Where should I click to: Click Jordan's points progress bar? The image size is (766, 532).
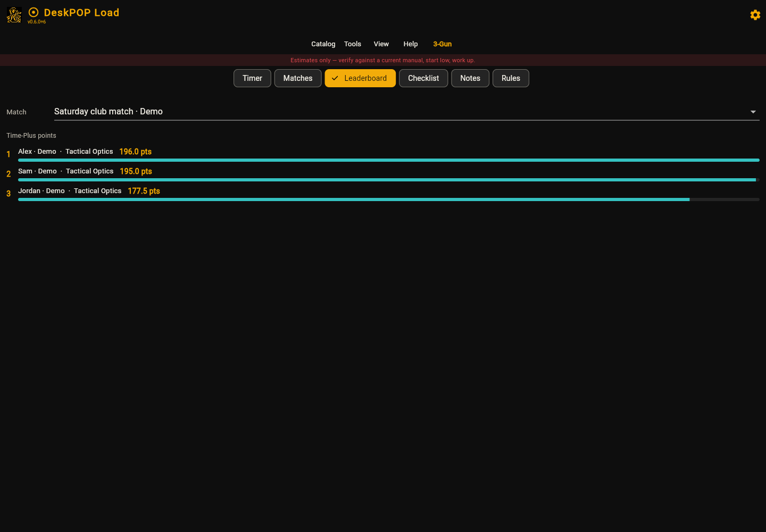coord(389,199)
